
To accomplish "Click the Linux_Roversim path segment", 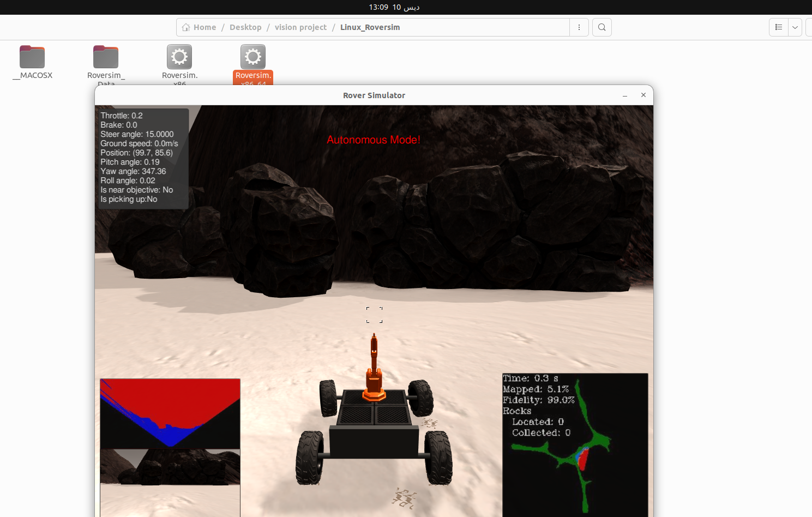I will click(x=370, y=27).
